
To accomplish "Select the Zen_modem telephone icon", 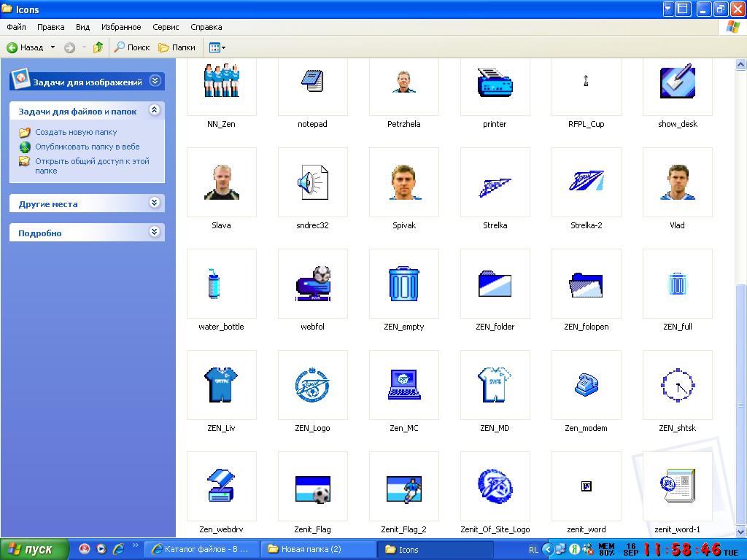I will (587, 385).
